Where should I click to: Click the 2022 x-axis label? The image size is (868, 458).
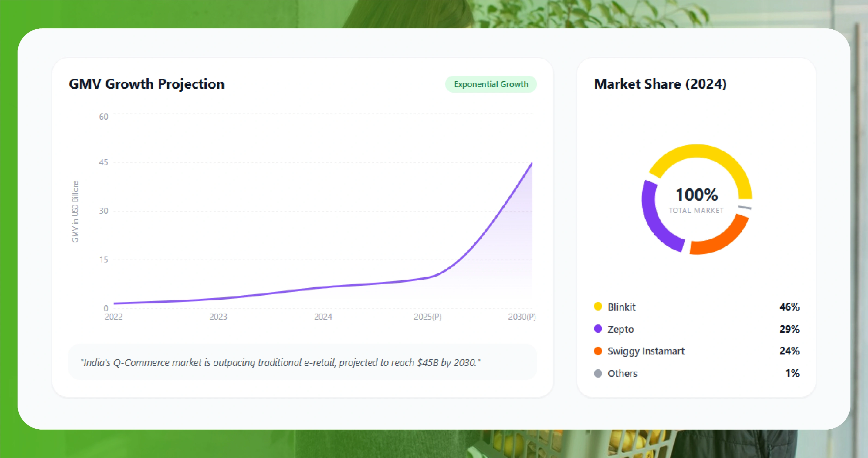click(x=113, y=317)
